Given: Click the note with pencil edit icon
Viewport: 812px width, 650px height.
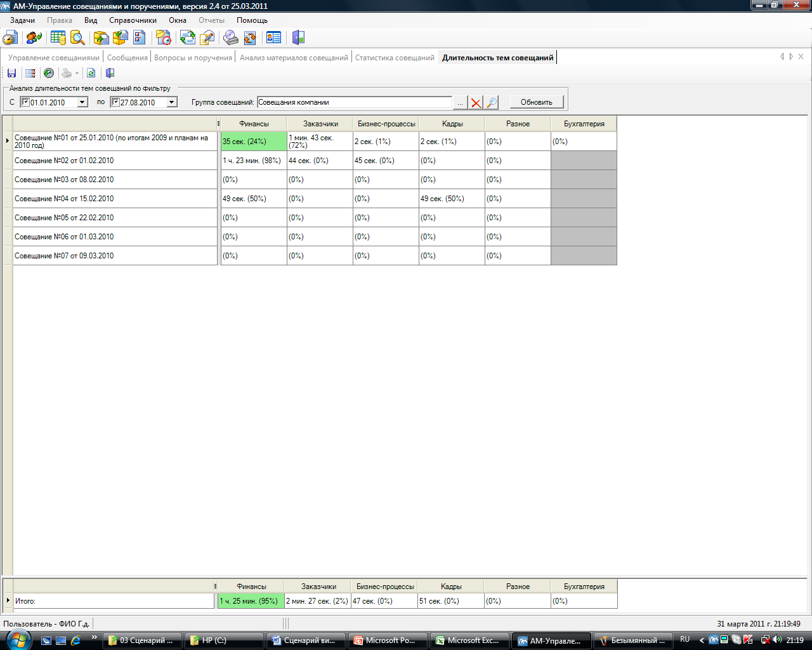Looking at the screenshot, I should 207,38.
